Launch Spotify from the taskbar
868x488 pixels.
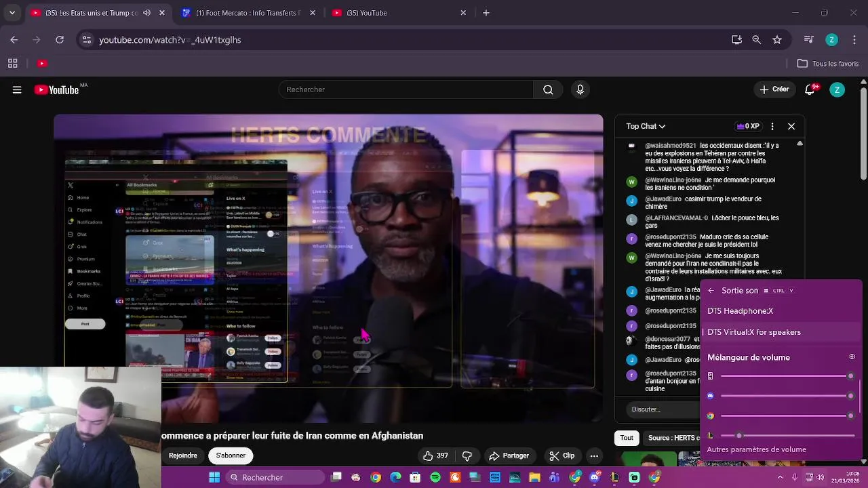point(435,477)
